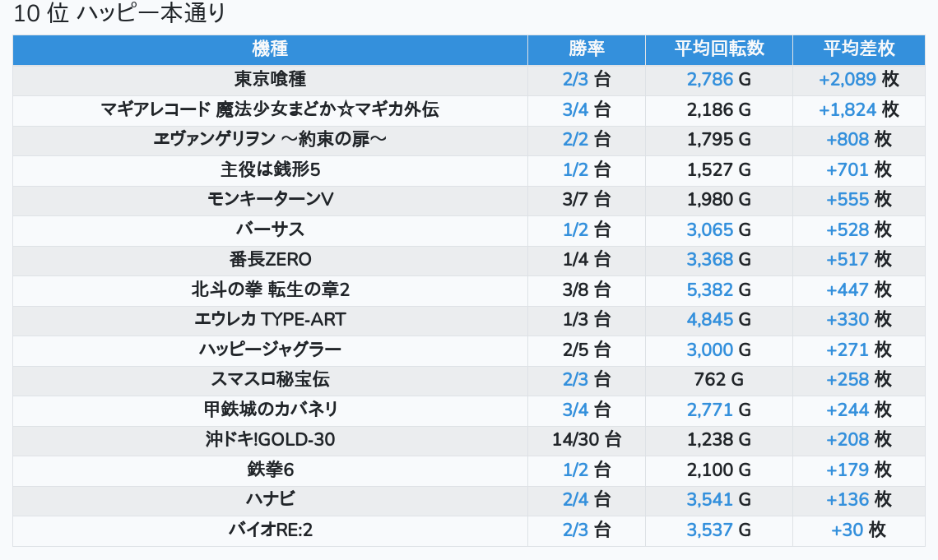Click 北斗の拳 転生の章2 machine name
938x560 pixels.
(x=270, y=290)
